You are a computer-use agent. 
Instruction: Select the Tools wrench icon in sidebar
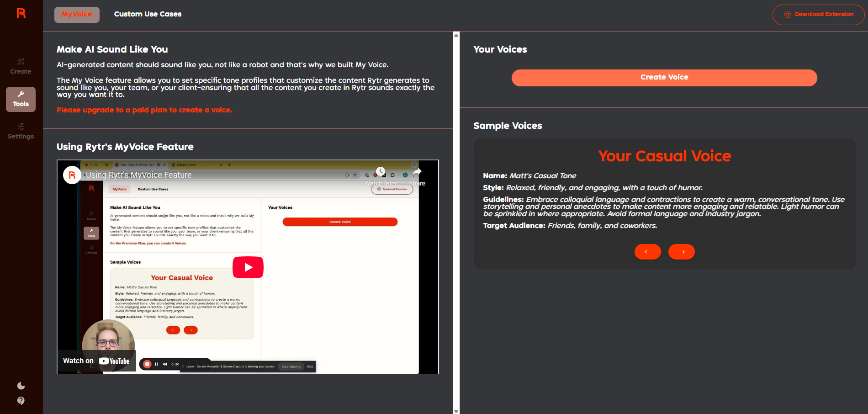tap(21, 95)
